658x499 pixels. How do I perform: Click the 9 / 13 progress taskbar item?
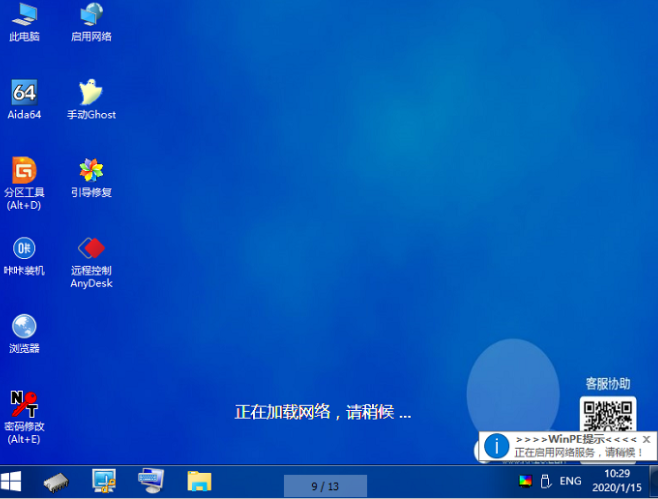pyautogui.click(x=325, y=486)
